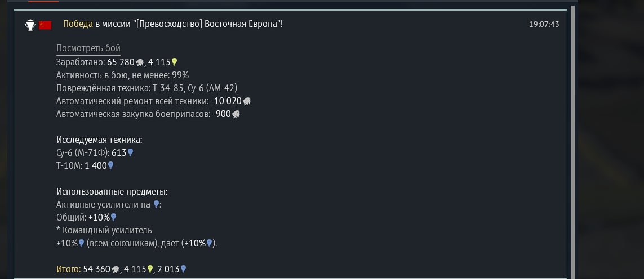Click silver lion icon beside -900 ammo cost

coord(236,114)
